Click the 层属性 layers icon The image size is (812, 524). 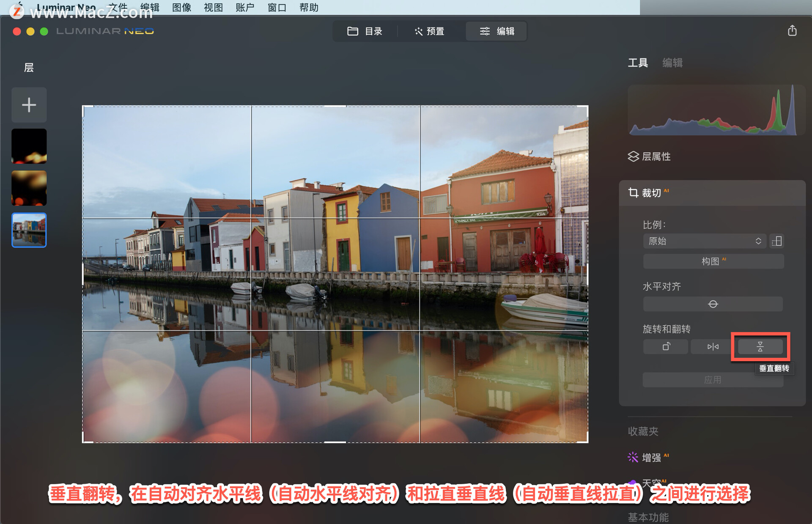[x=633, y=156]
